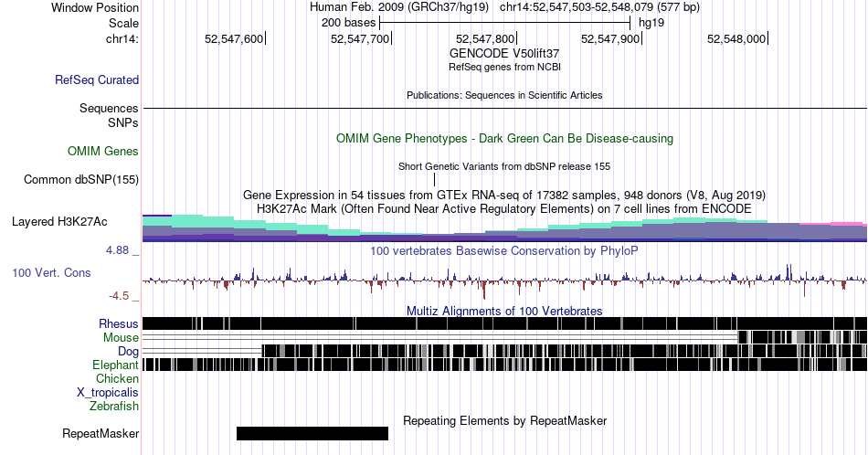Open the OMIM Genes track label
868x455 pixels.
(x=103, y=151)
